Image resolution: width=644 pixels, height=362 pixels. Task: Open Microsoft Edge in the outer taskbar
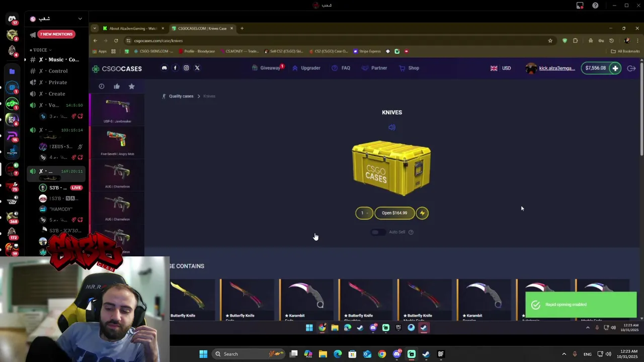point(338,354)
